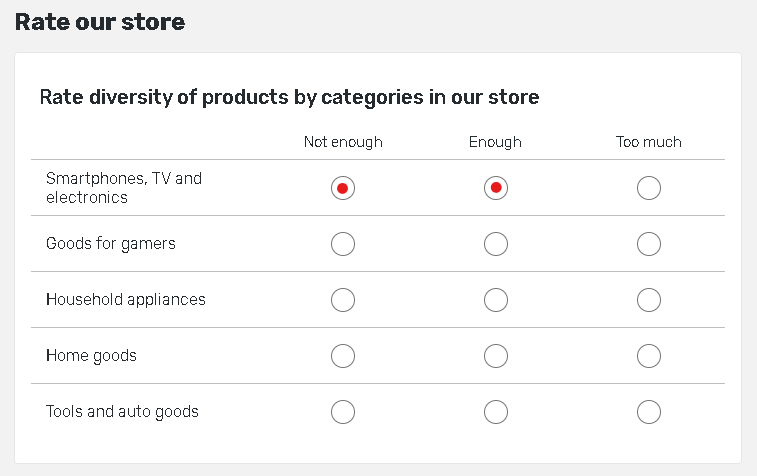Choose 'Not enough' for Goods for gamers

click(343, 244)
